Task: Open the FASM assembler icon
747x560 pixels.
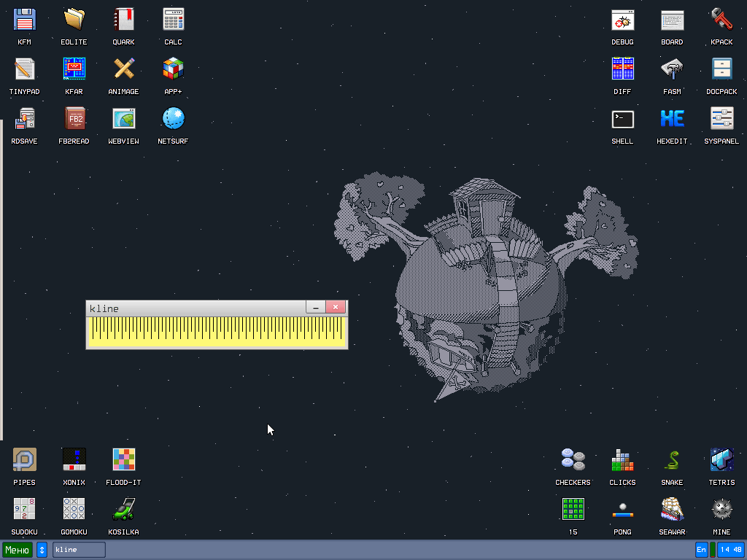Action: tap(672, 69)
